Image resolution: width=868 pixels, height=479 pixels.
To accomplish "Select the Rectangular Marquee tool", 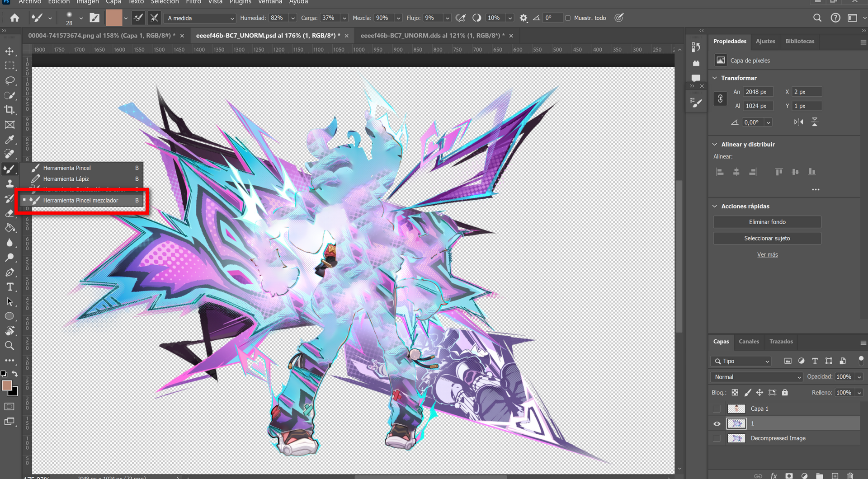I will click(9, 66).
